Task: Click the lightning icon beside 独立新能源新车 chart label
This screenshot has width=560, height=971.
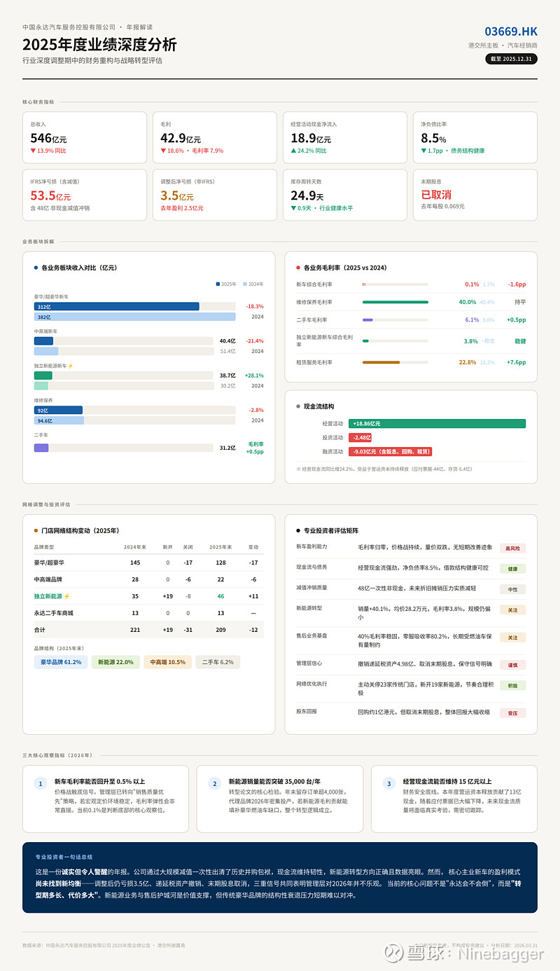Action: pyautogui.click(x=71, y=366)
